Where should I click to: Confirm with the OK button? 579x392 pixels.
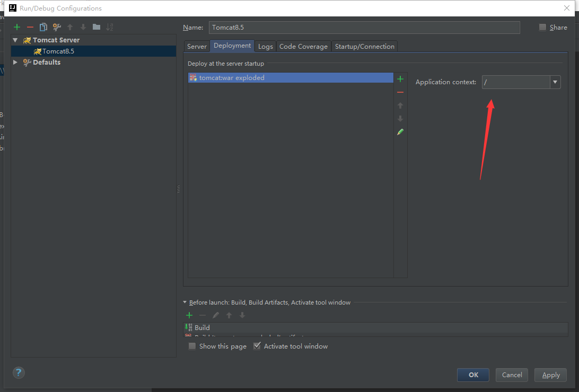tap(473, 375)
